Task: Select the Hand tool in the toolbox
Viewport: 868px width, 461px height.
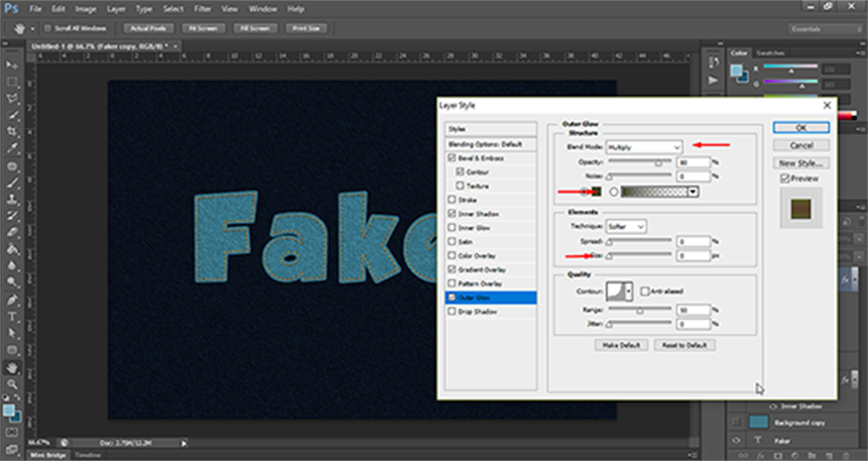Action: click(x=12, y=367)
